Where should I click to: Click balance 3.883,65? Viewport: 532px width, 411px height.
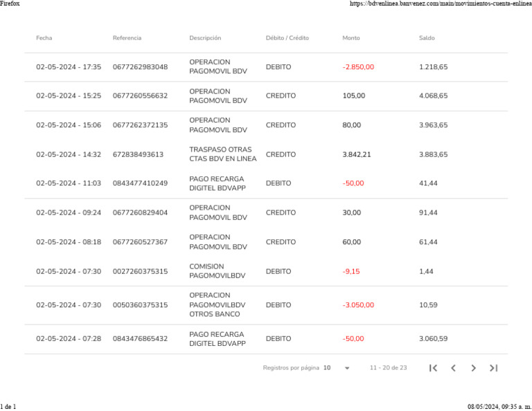433,154
